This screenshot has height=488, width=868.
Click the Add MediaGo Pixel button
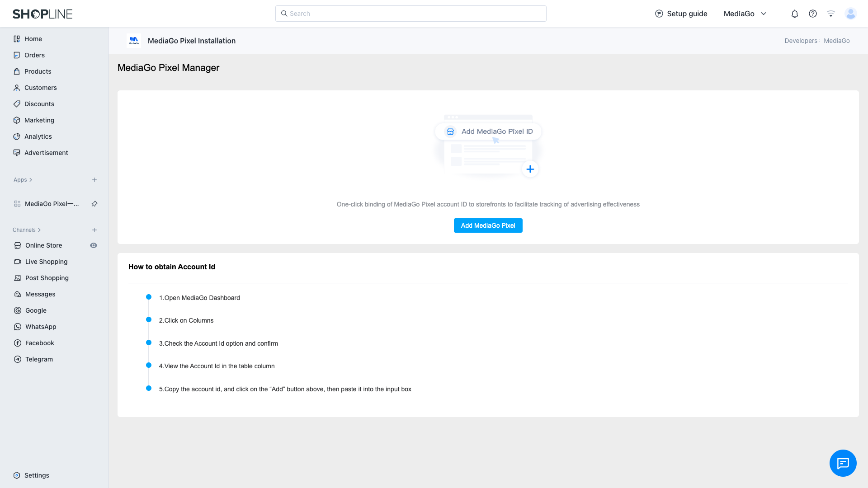[x=488, y=225]
